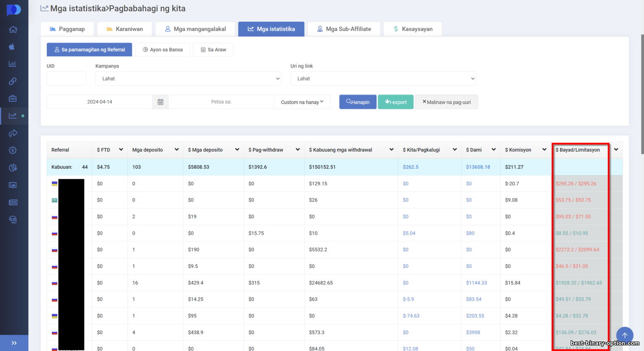Expand the $ Komisyon column sort arrow
The height and width of the screenshot is (351, 644).
point(544,150)
